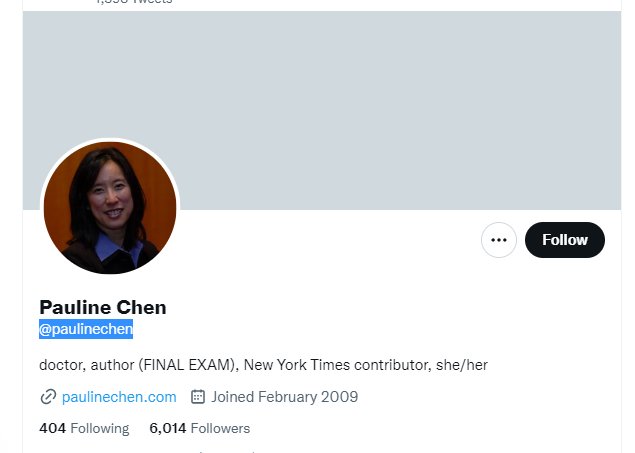Click the Pauline Chen display name
Viewport: 635px width, 453px height.
[103, 307]
